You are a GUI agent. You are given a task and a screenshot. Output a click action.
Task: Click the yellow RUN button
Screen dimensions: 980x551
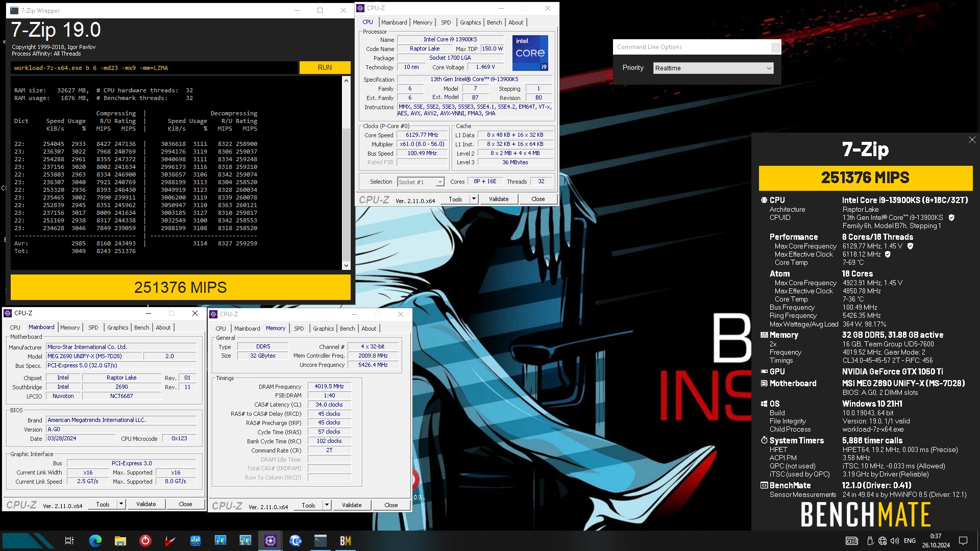325,67
